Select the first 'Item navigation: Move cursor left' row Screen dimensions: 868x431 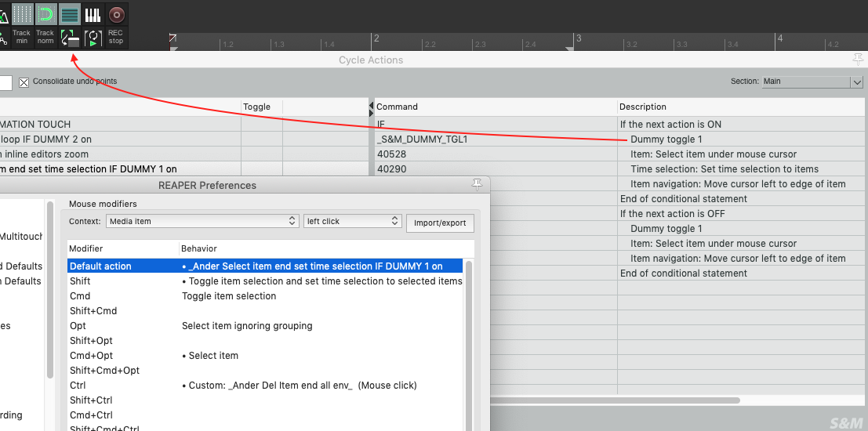(x=740, y=184)
